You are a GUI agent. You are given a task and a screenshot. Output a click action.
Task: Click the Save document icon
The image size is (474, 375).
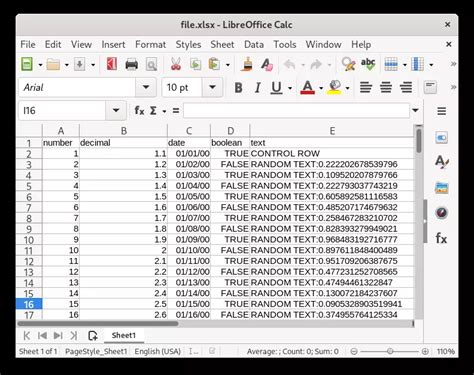click(80, 64)
